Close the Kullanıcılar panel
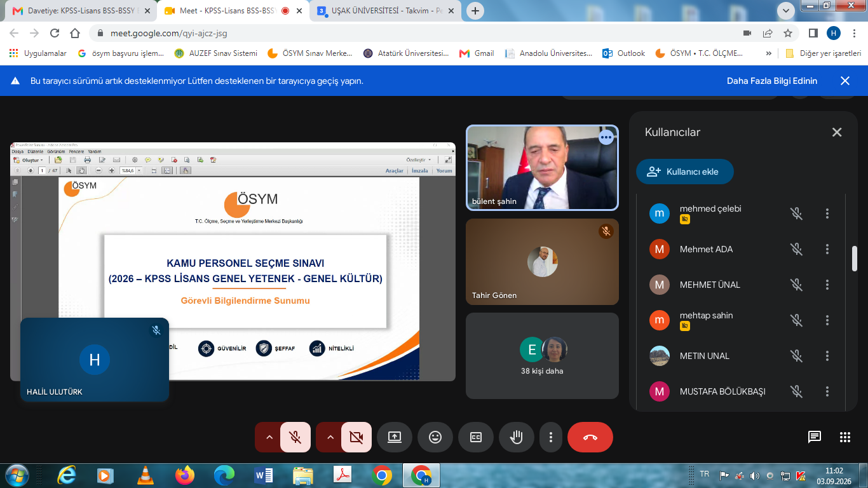The height and width of the screenshot is (488, 868). pos(837,132)
